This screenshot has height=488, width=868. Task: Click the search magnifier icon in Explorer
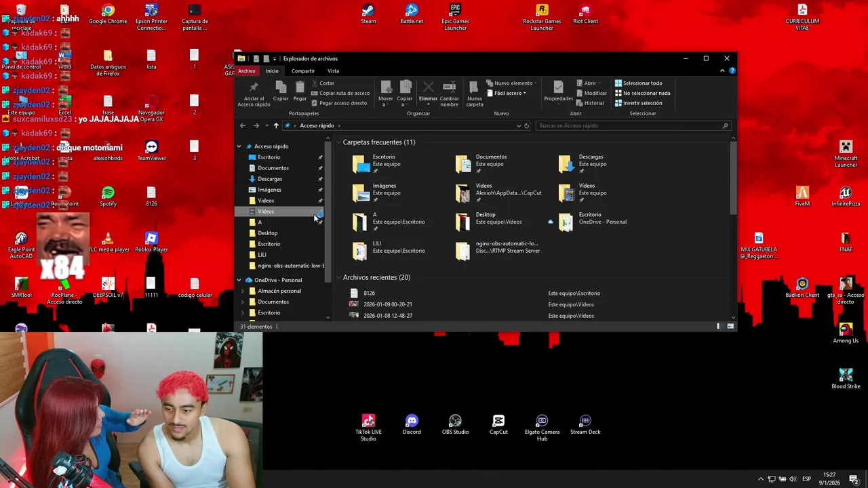725,125
